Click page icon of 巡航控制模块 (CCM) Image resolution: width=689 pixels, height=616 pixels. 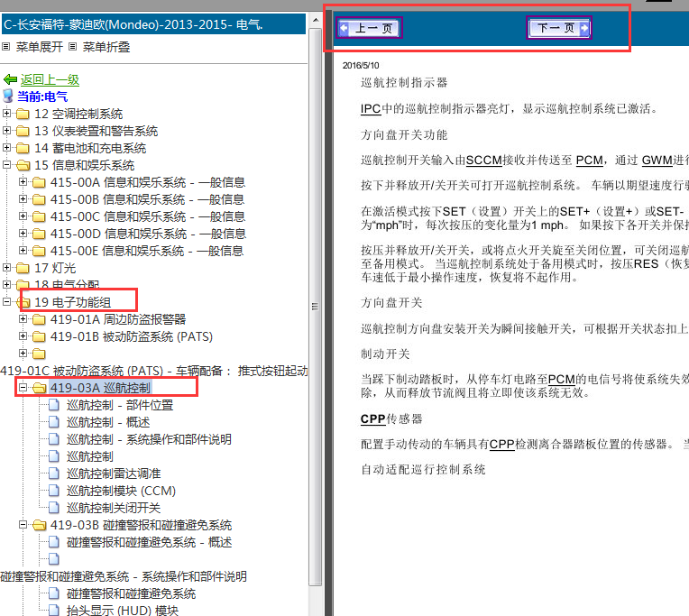click(x=53, y=491)
